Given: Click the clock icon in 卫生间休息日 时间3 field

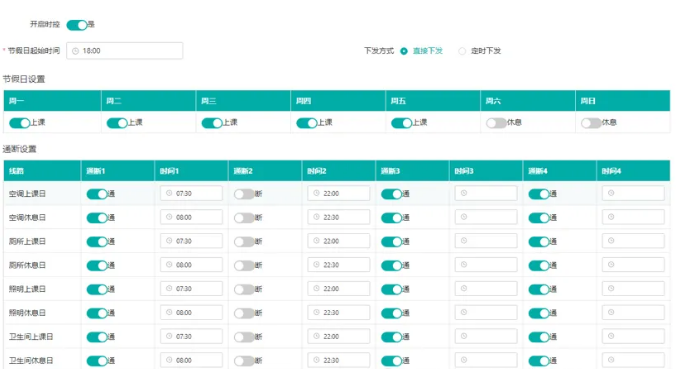Looking at the screenshot, I should (464, 360).
